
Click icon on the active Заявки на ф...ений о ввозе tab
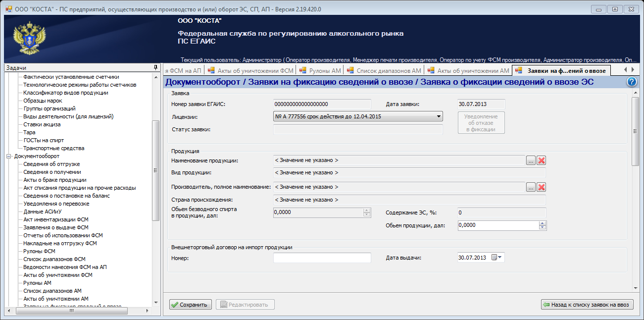pos(519,70)
